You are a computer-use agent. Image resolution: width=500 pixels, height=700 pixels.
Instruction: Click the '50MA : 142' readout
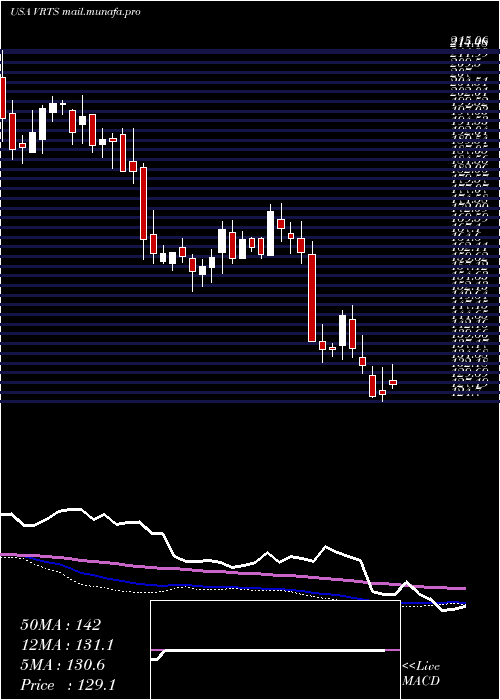(x=60, y=625)
